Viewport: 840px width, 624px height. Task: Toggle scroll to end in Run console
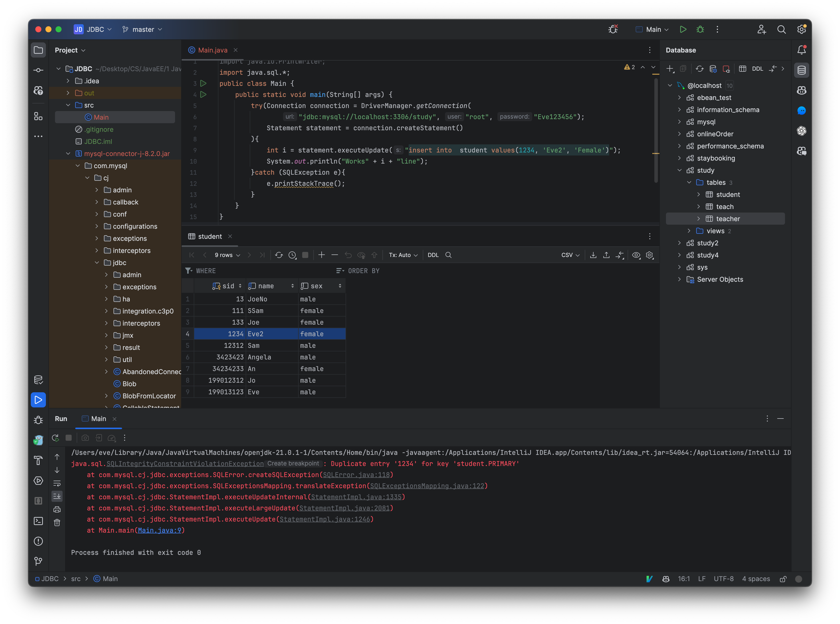57,496
